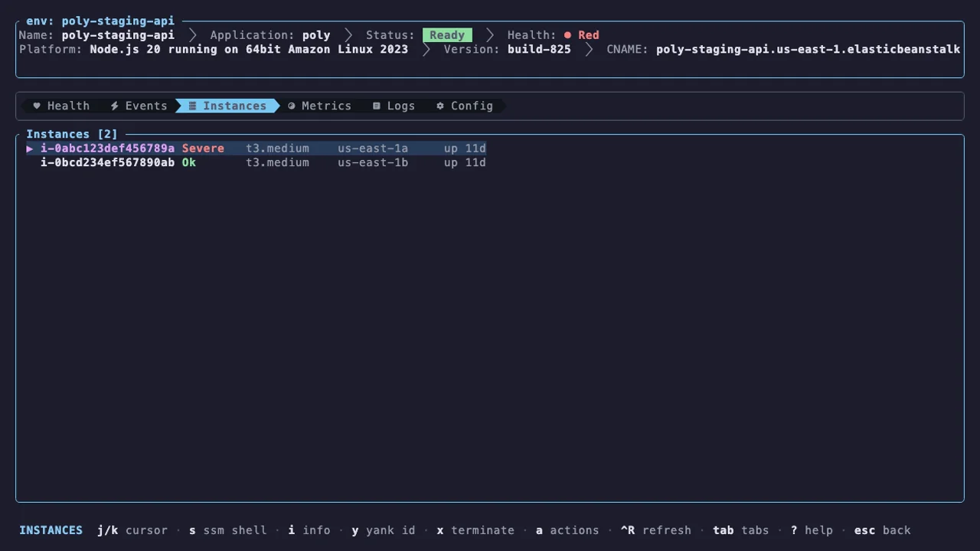Viewport: 980px width, 551px height.
Task: Select instance i-0bcd234ef567890ab
Action: click(256, 162)
